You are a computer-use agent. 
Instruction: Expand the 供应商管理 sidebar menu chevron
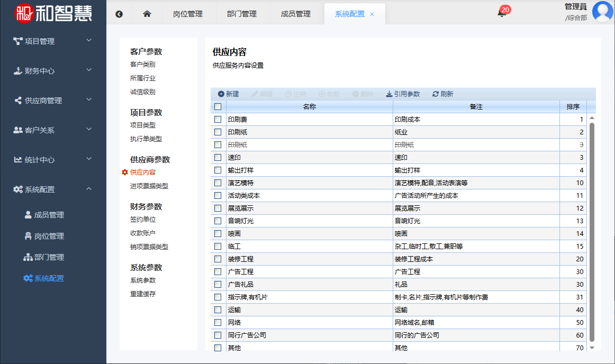point(89,99)
